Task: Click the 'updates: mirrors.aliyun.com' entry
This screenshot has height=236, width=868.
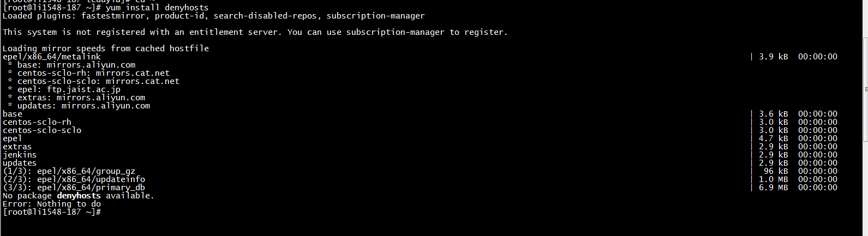Action: point(83,106)
